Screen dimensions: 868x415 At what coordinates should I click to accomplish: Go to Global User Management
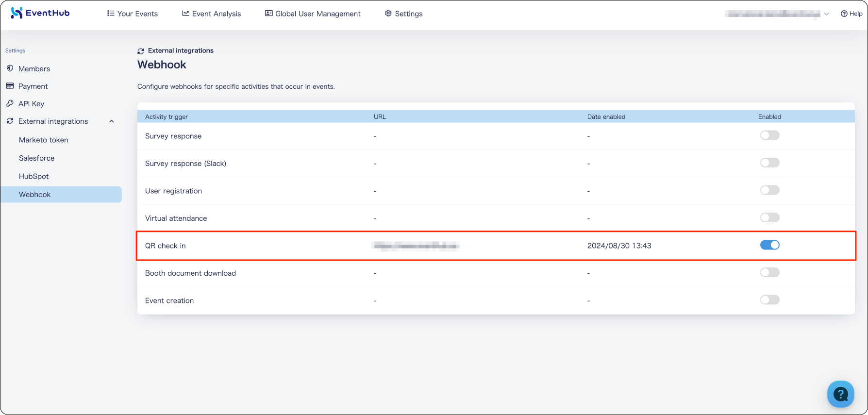click(x=313, y=14)
